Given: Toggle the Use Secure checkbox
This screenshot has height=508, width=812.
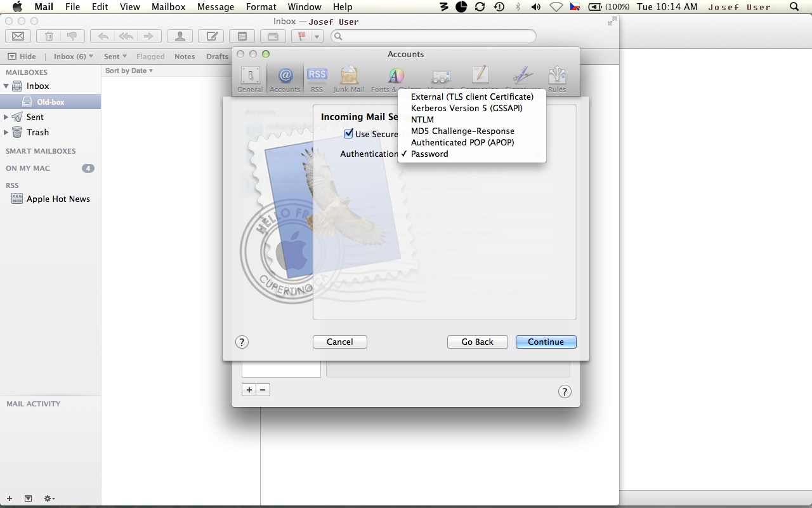Looking at the screenshot, I should [348, 133].
